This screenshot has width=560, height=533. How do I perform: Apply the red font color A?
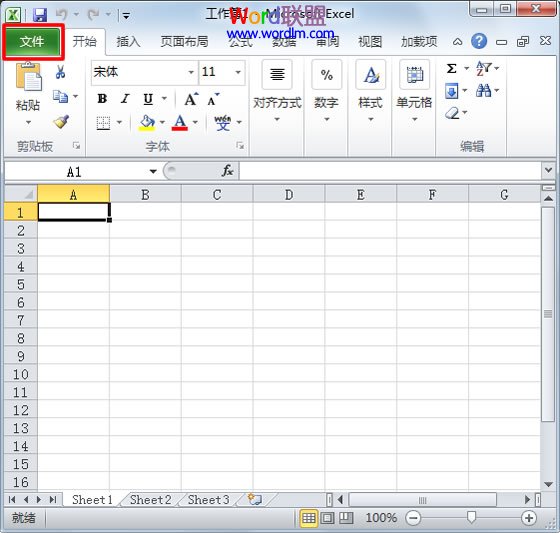tap(180, 123)
